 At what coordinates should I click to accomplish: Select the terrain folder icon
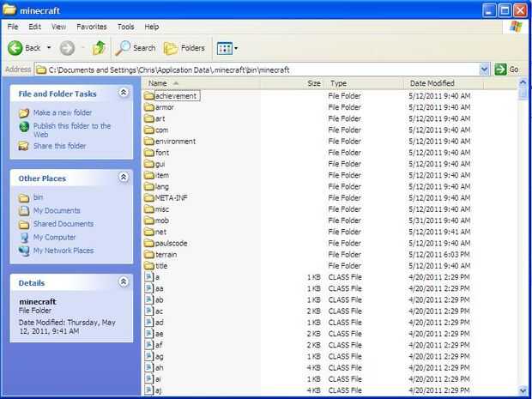[149, 255]
